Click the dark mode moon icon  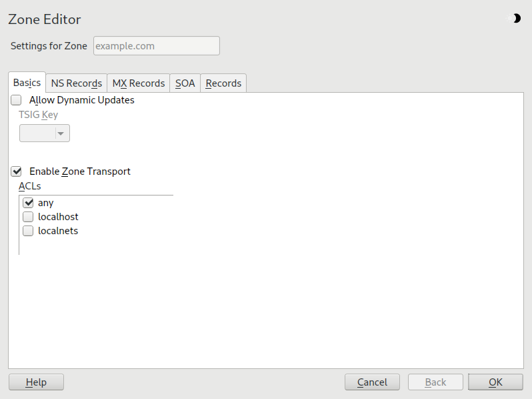(x=515, y=19)
